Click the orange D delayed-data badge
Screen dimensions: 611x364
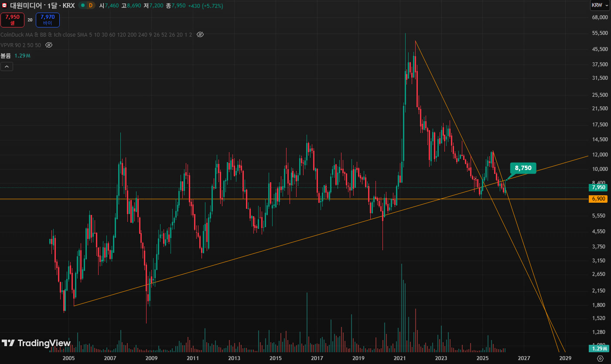(91, 6)
